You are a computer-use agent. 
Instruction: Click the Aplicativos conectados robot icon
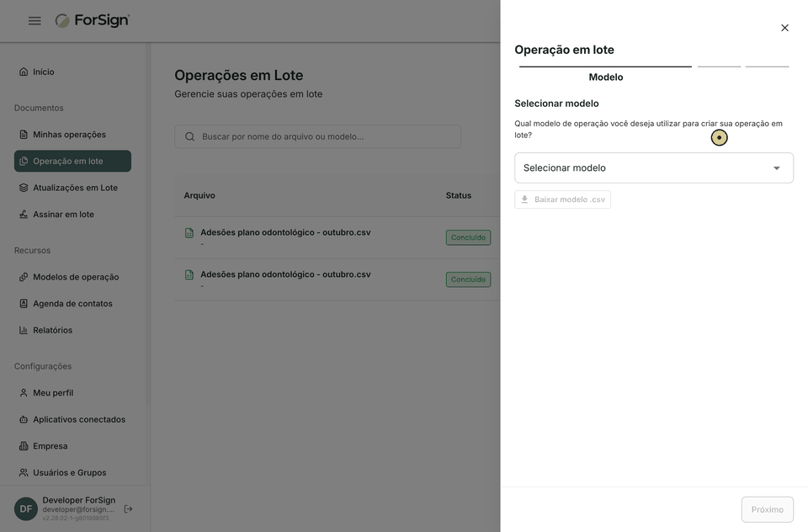click(24, 419)
